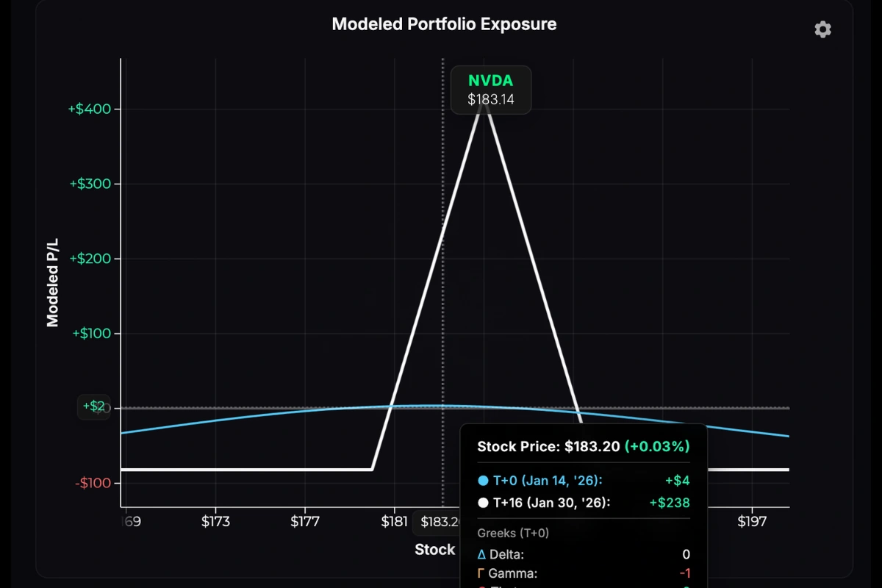
Task: Toggle the +$2 profit badge on y-axis
Action: pyautogui.click(x=94, y=406)
